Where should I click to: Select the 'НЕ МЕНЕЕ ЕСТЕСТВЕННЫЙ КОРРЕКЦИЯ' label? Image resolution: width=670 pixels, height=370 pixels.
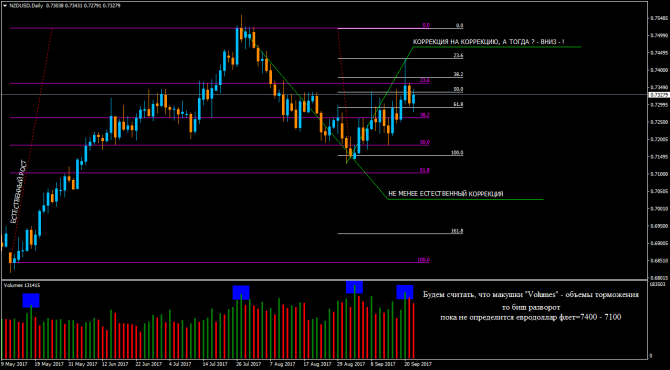click(446, 194)
